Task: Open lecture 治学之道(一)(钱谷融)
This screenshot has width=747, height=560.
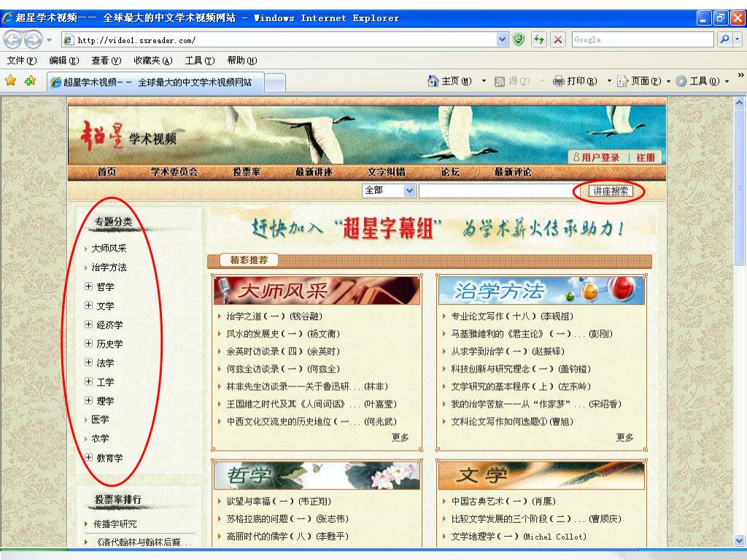Action: [x=274, y=316]
